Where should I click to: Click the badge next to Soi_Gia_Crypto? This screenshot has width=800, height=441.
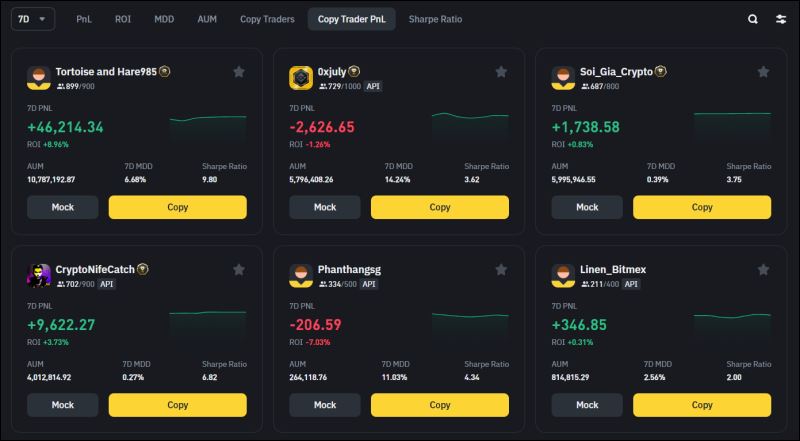coord(661,72)
